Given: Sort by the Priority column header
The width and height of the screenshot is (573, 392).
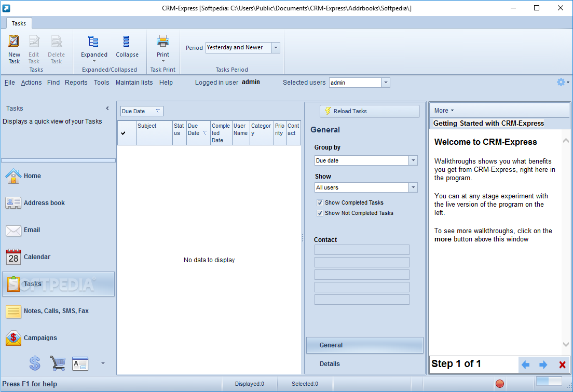Looking at the screenshot, I should pos(280,133).
